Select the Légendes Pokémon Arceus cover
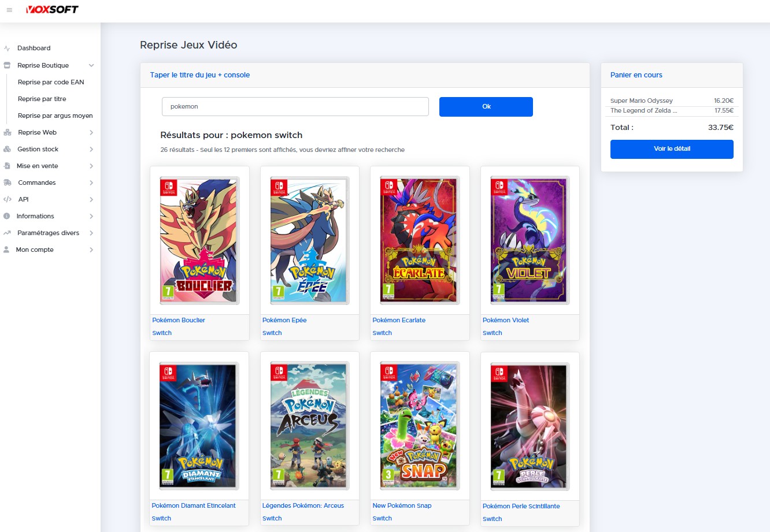 pos(309,426)
